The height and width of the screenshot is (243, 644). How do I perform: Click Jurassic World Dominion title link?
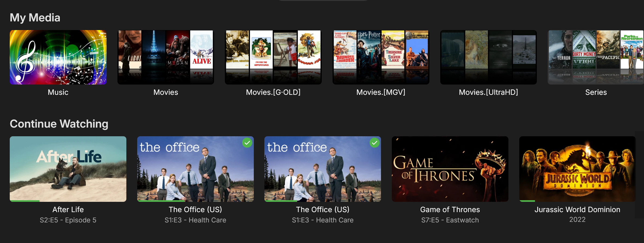tap(577, 209)
